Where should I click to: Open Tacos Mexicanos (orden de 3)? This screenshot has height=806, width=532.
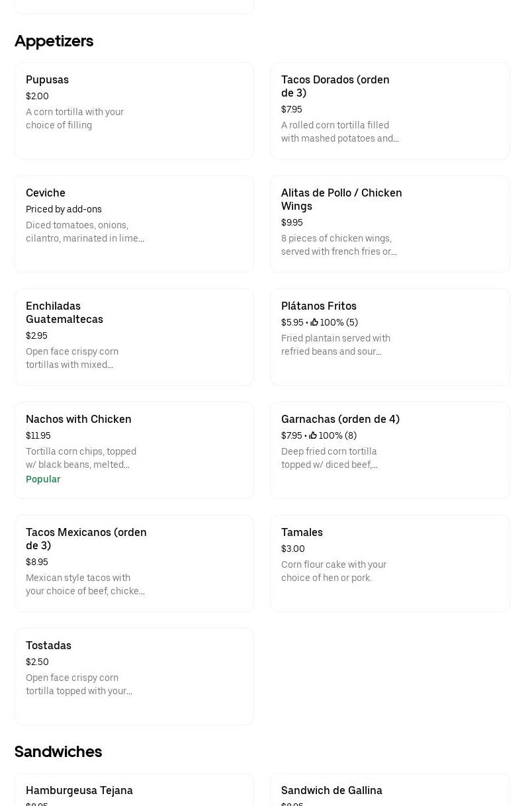(134, 563)
